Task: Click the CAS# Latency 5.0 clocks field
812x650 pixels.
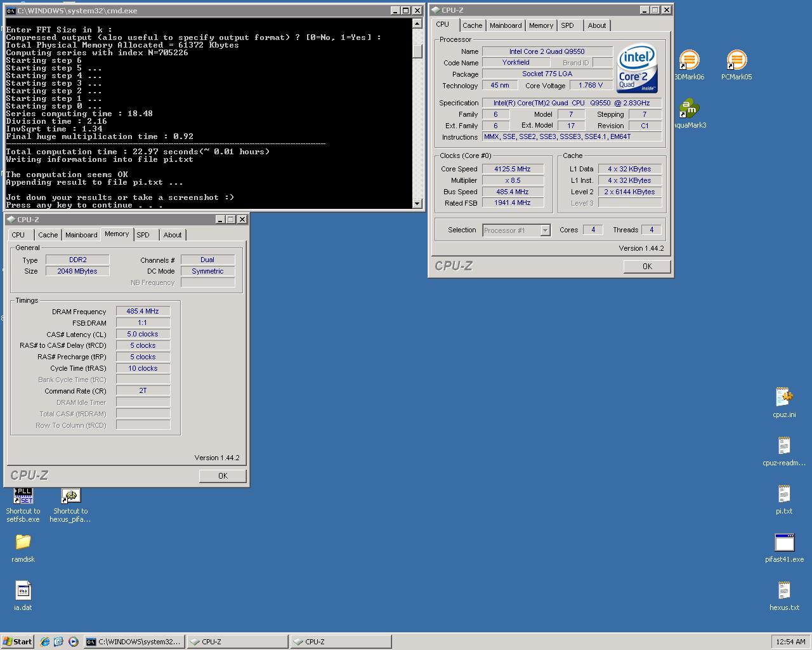Action: (x=143, y=334)
